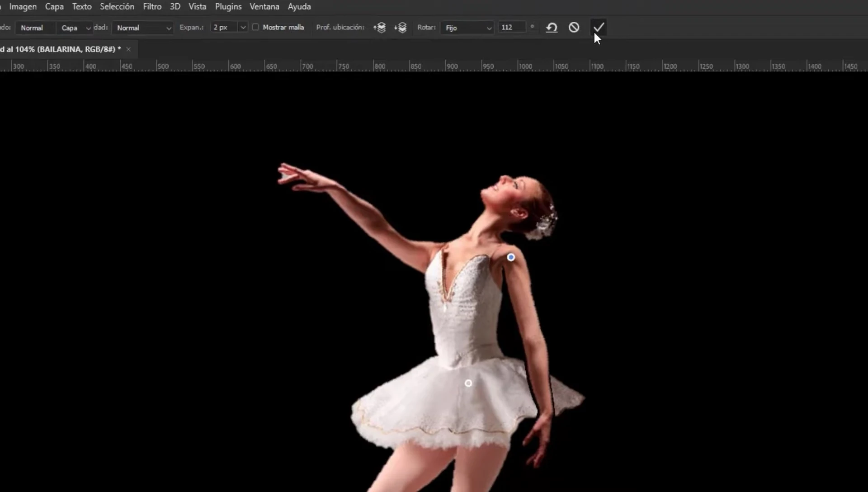Cancel Puppet Warp with the circle-slash icon
868x492 pixels.
coord(574,28)
